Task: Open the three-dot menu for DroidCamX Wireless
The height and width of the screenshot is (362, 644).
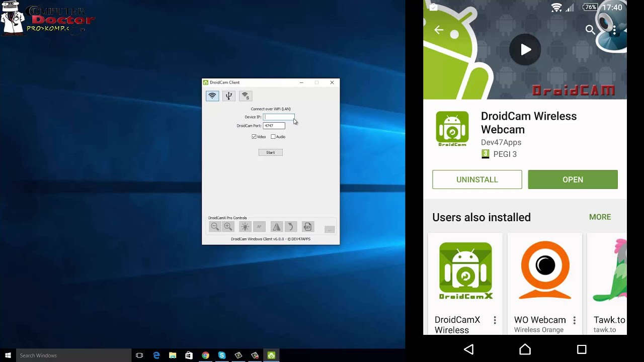Action: pos(495,320)
